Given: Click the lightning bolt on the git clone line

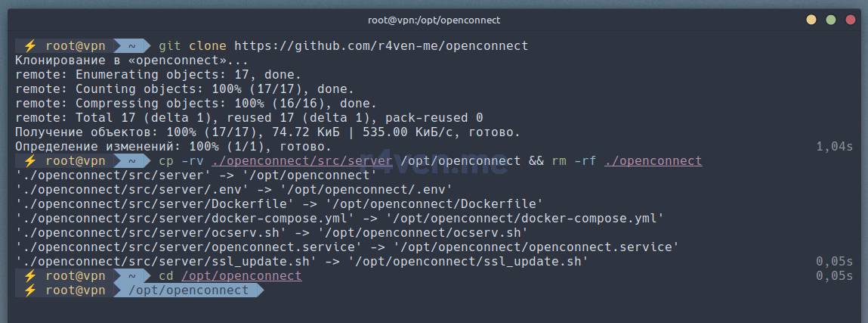Looking at the screenshot, I should (x=29, y=46).
